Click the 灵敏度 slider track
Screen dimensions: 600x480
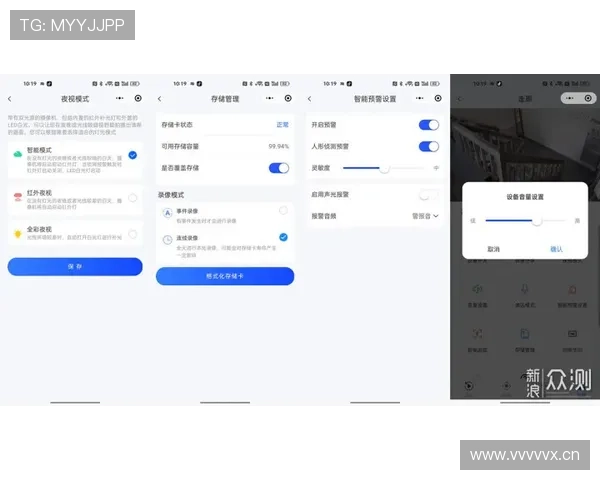pos(383,168)
